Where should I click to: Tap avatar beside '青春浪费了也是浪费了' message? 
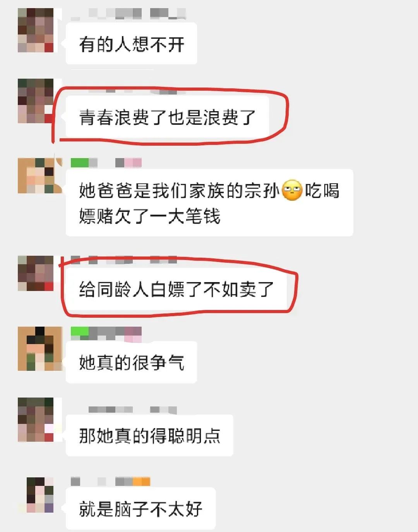[x=36, y=101]
